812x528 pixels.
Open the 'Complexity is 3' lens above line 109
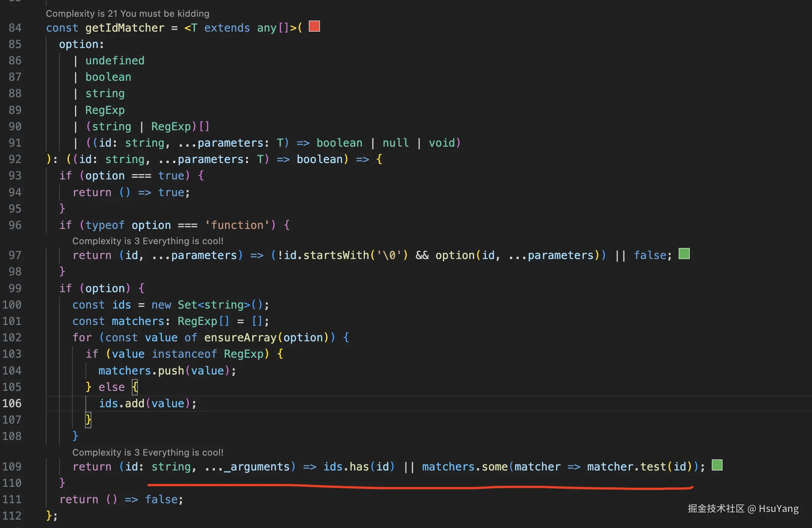click(148, 453)
